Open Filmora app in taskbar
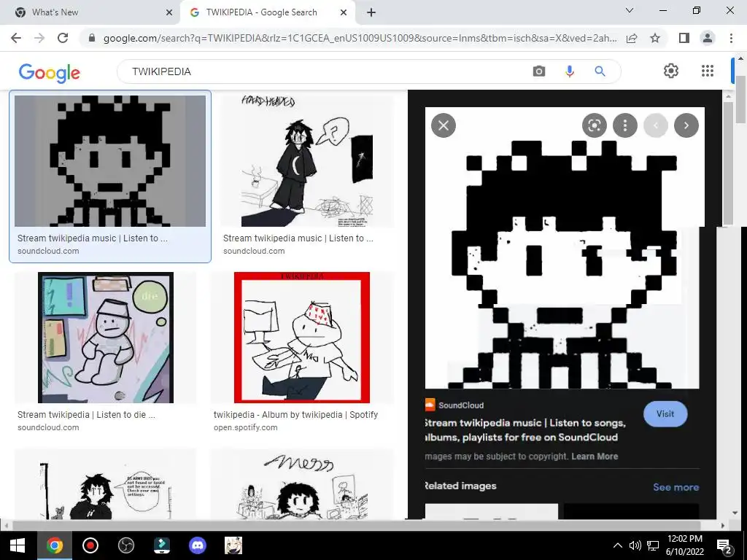 (x=161, y=545)
